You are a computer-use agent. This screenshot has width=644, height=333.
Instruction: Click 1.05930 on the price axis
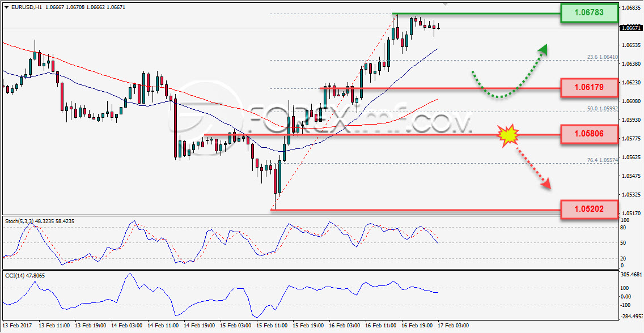pos(630,119)
